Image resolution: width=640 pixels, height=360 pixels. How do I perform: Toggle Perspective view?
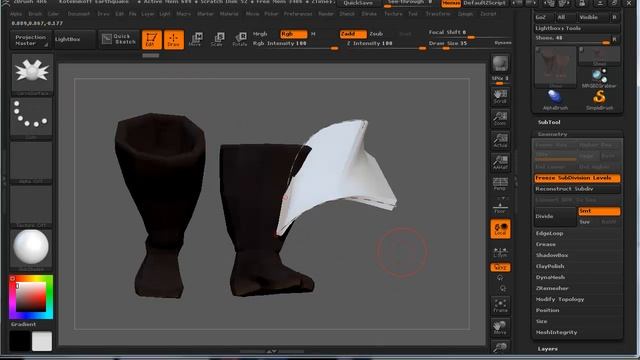[x=500, y=184]
